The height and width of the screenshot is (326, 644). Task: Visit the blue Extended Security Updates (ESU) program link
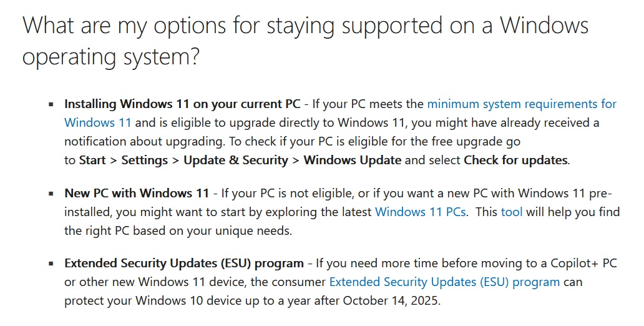(x=444, y=282)
